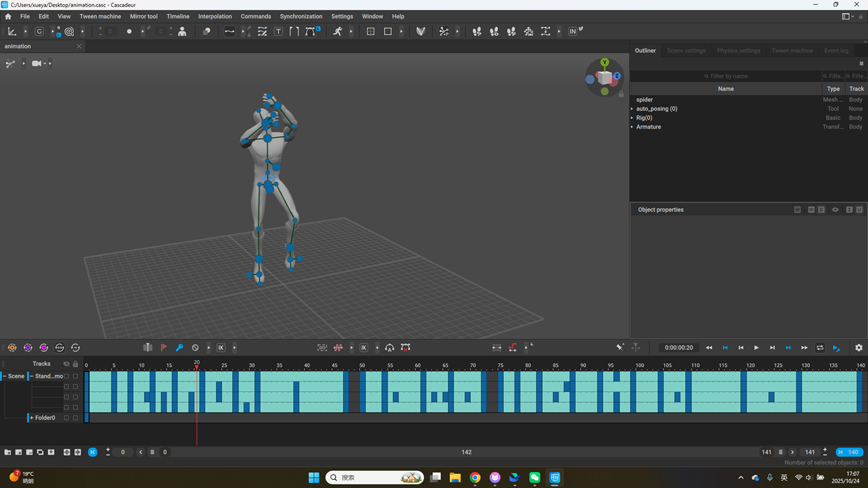Click the blue key icon above timeline
The image size is (868, 488).
pyautogui.click(x=179, y=348)
